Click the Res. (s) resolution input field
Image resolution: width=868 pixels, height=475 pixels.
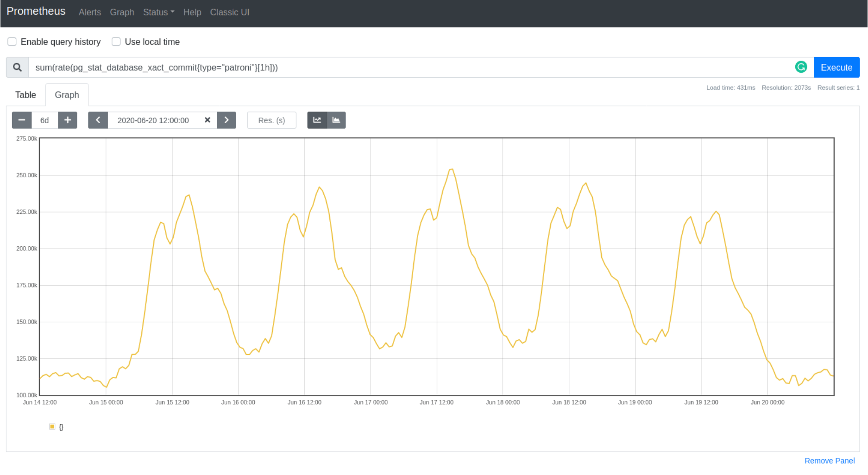tap(271, 120)
